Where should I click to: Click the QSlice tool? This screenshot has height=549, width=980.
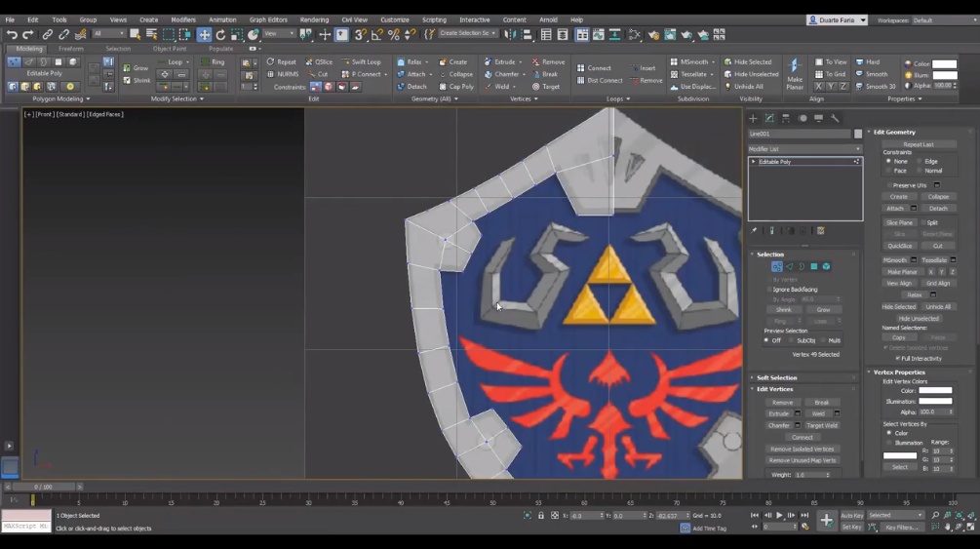tap(319, 61)
